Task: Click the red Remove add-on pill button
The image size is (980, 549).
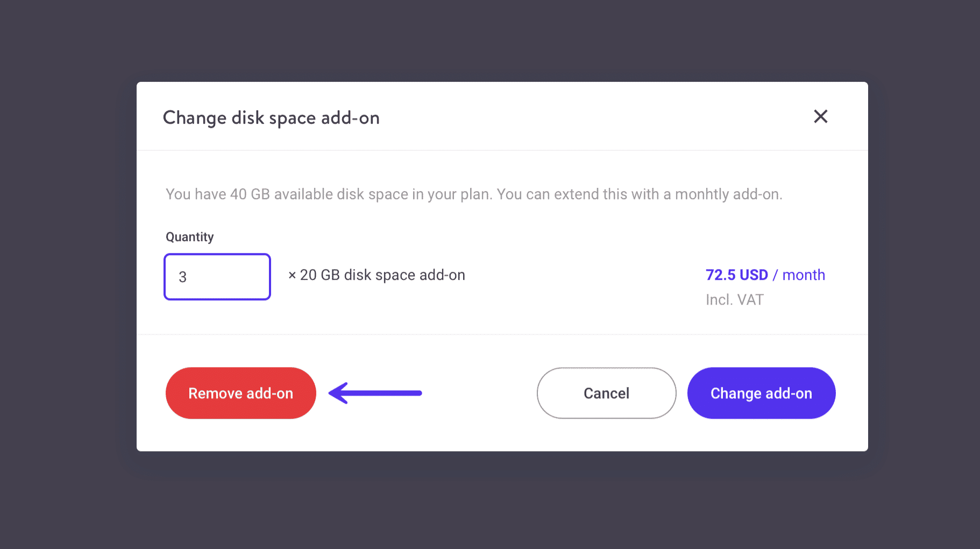Action: click(240, 393)
